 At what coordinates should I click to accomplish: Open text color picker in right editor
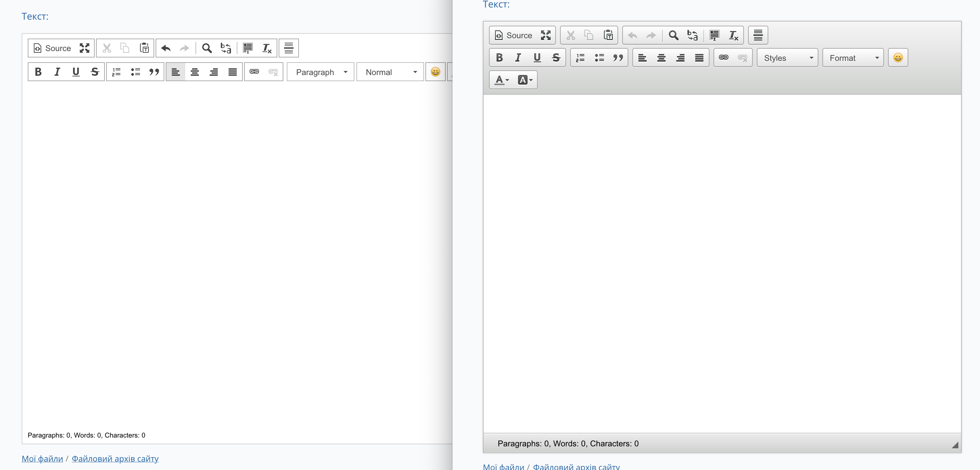tap(501, 80)
